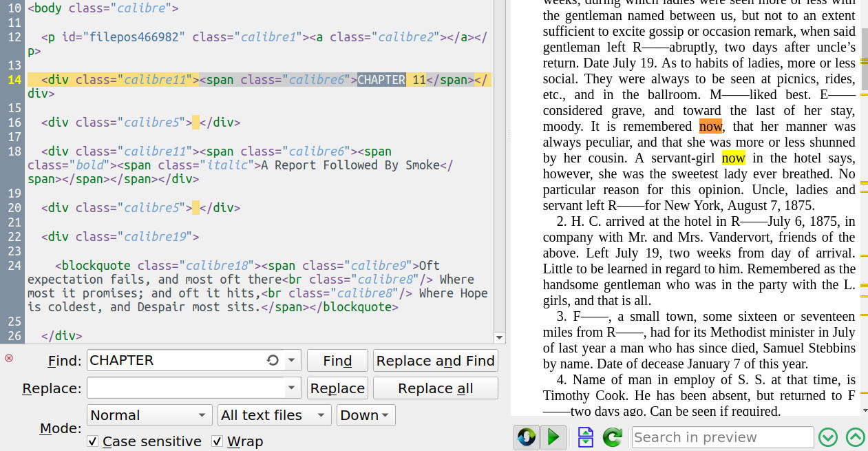This screenshot has width=868, height=451.
Task: Open the Normal search mode dropdown
Action: pos(149,415)
